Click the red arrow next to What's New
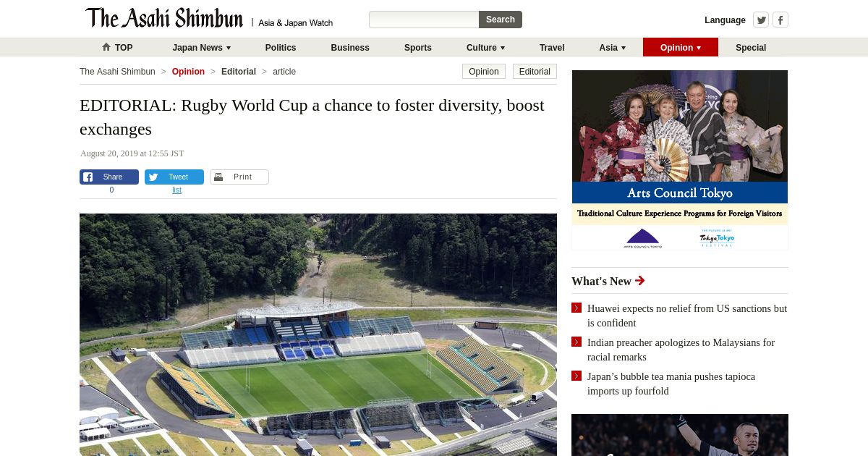868x456 pixels. point(639,281)
